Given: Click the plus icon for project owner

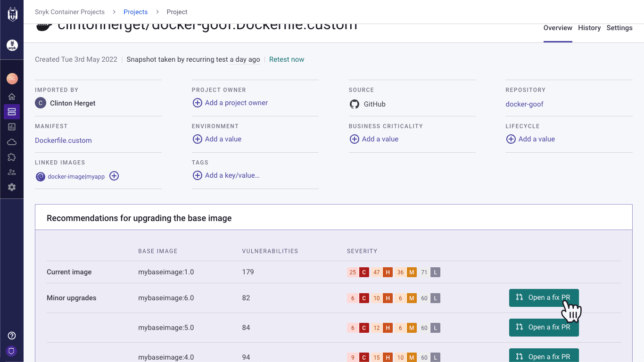Looking at the screenshot, I should (198, 103).
